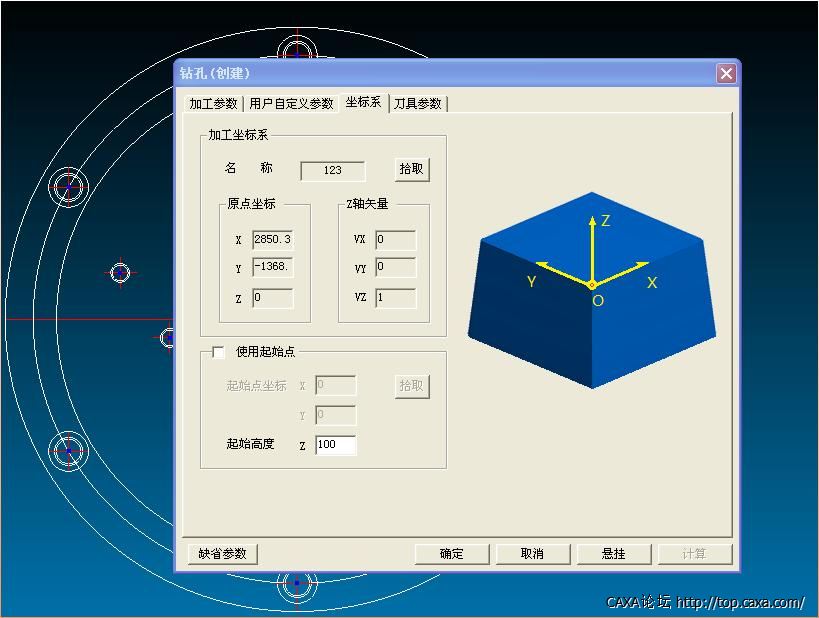This screenshot has height=618, width=819.
Task: Go to the 刀具参数 tab
Action: point(418,103)
